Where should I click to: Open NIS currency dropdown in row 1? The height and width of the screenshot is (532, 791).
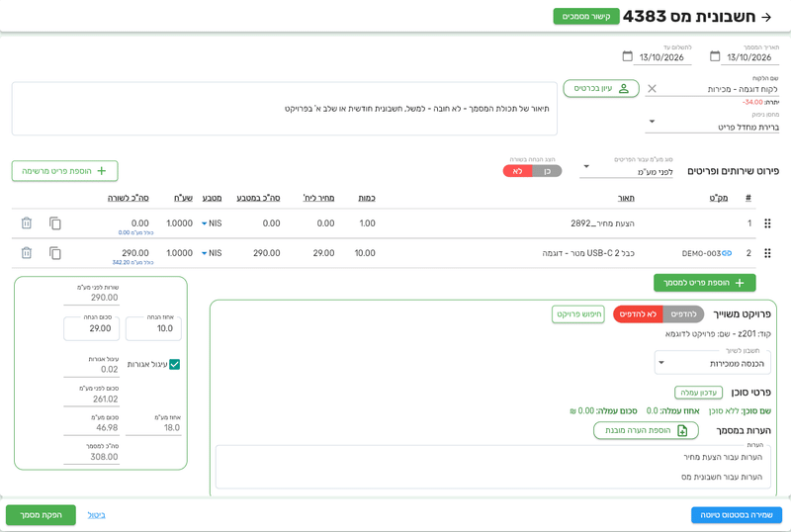coord(212,223)
